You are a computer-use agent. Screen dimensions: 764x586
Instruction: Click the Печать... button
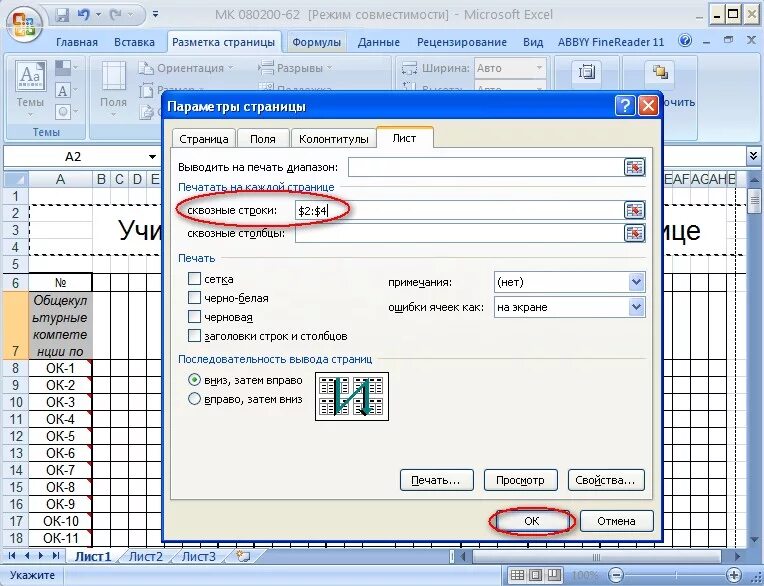click(437, 480)
